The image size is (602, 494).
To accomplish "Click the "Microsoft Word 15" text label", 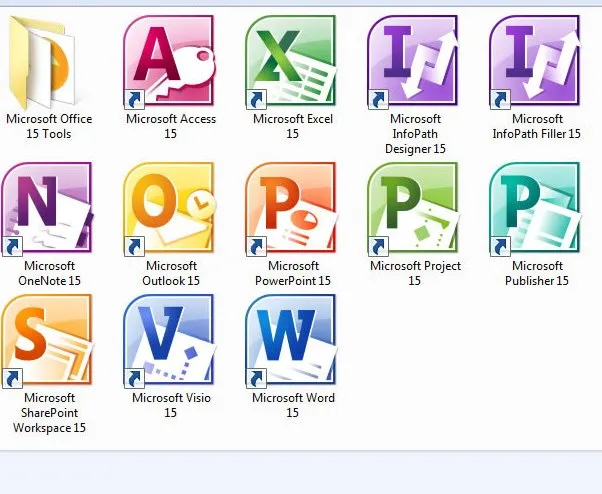I will point(291,405).
